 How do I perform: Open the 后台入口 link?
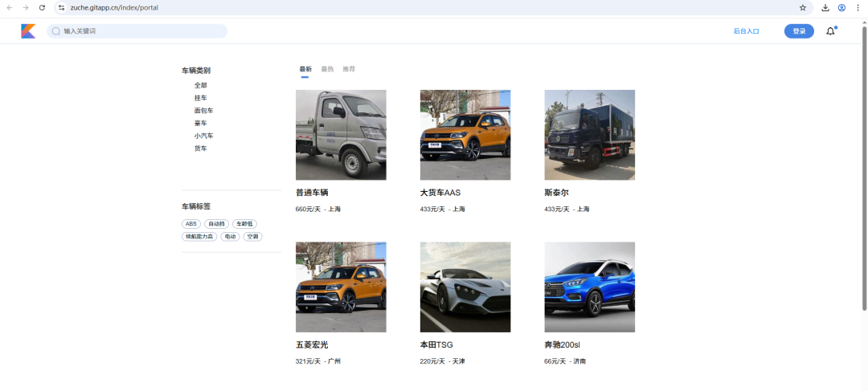[x=746, y=31]
